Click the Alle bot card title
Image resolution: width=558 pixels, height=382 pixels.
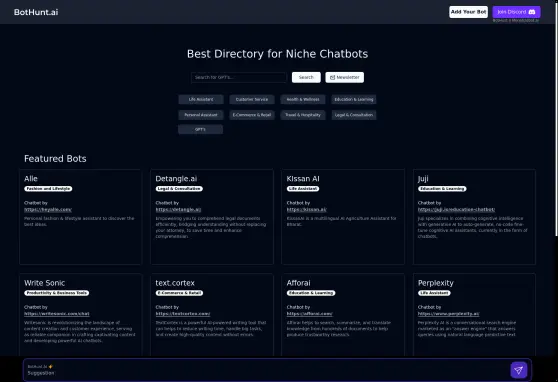tap(31, 179)
